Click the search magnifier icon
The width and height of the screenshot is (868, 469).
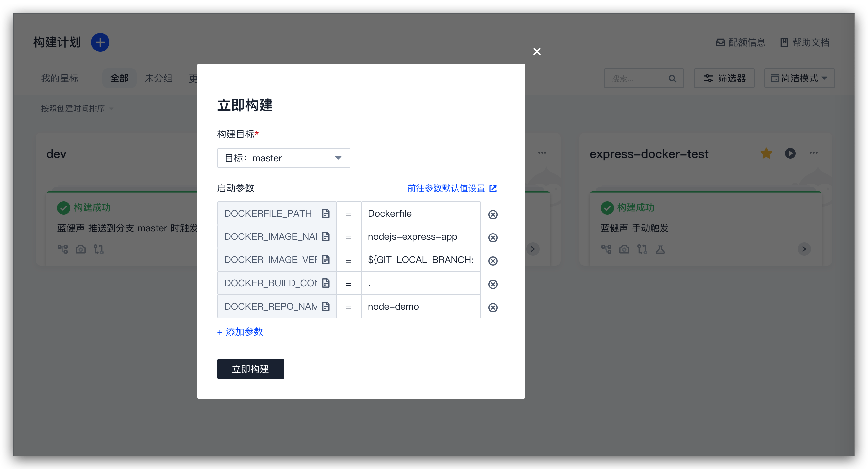[x=672, y=78]
